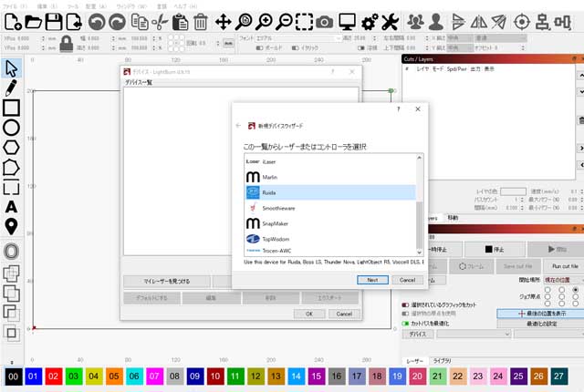
Task: Toggle カットパスを最適化 switch
Action: point(405,324)
